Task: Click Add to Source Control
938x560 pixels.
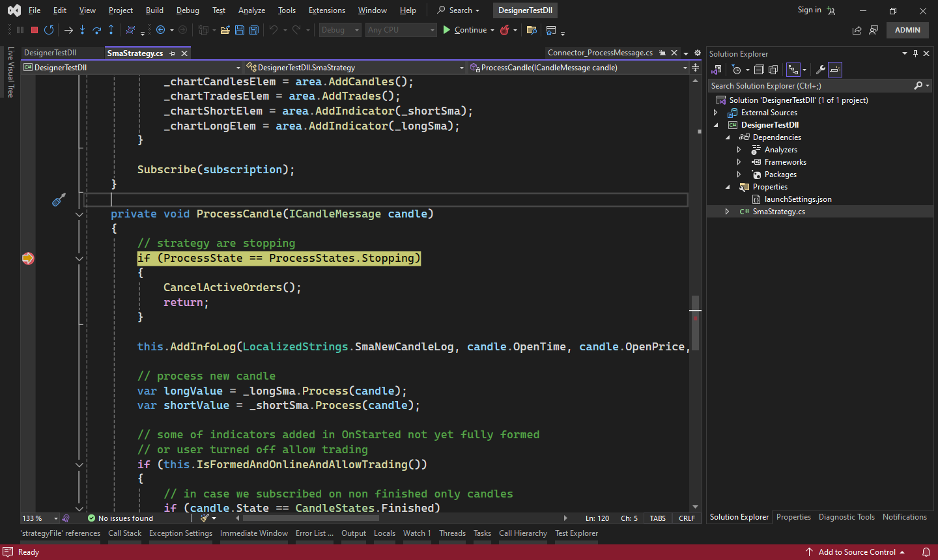Action: click(857, 552)
